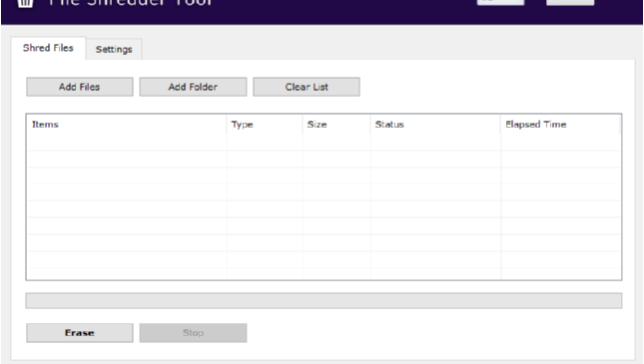Click the greyed-out Stop button

click(193, 333)
